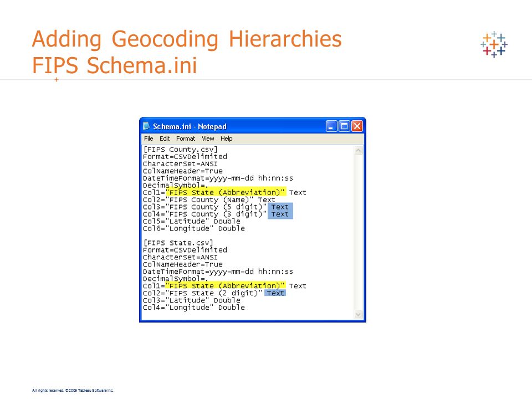Click Col3 "Latitude" Double in State section
The height and width of the screenshot is (399, 532).
click(191, 300)
